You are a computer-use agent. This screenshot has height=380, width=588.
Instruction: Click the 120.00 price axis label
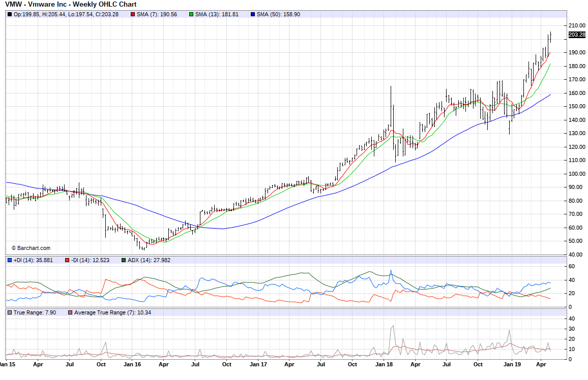tap(577, 147)
